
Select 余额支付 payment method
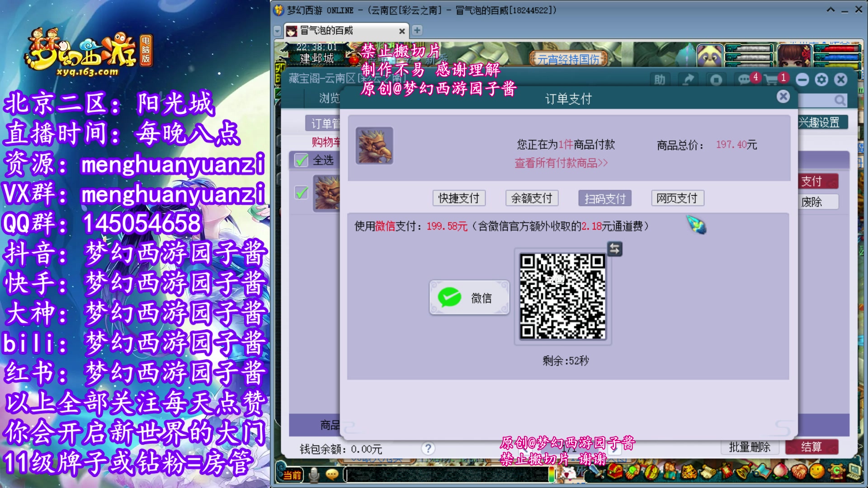coord(532,198)
